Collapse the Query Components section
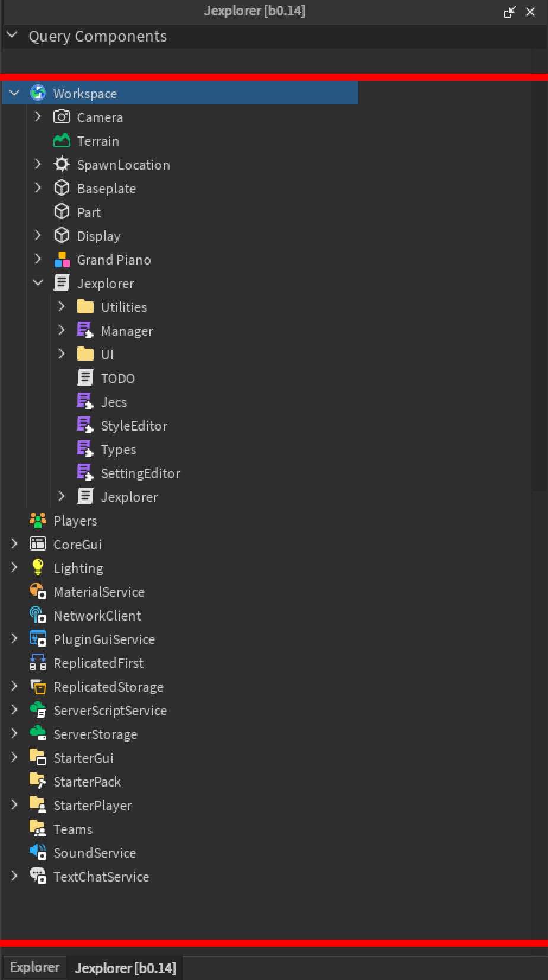 12,36
